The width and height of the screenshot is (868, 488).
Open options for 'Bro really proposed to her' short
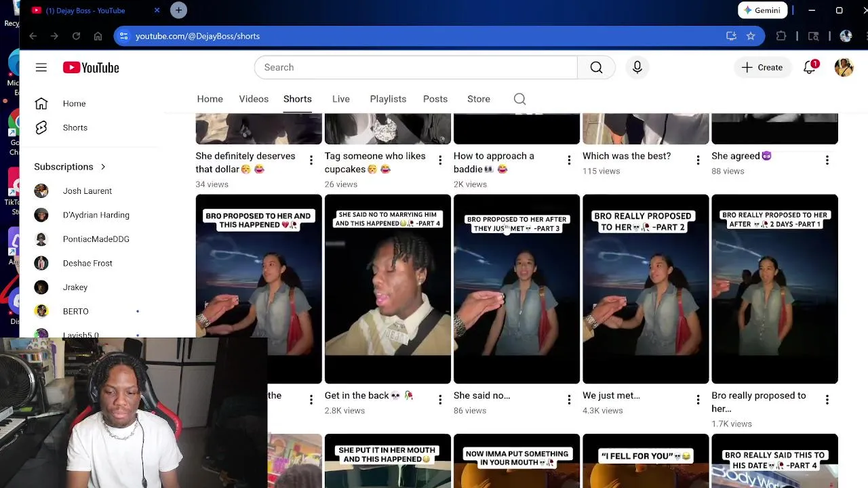[x=827, y=400]
